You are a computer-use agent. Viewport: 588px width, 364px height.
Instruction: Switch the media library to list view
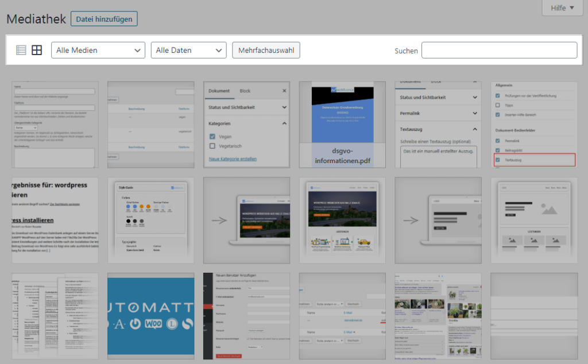[21, 50]
